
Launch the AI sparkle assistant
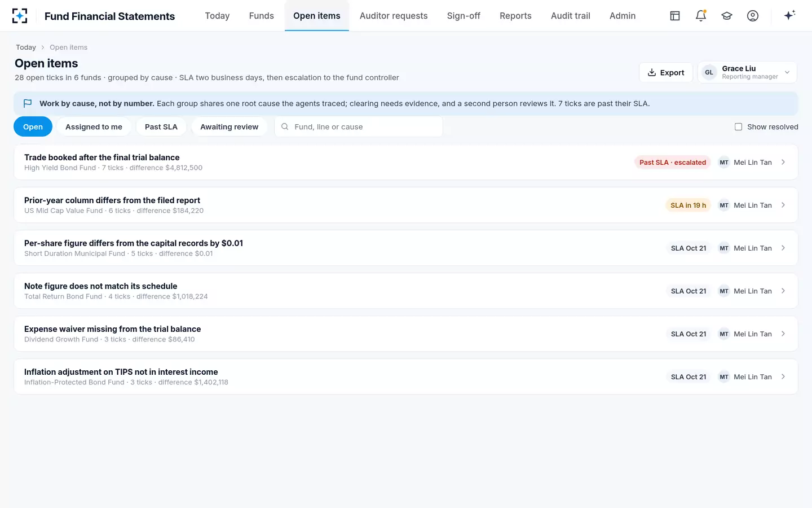(789, 15)
